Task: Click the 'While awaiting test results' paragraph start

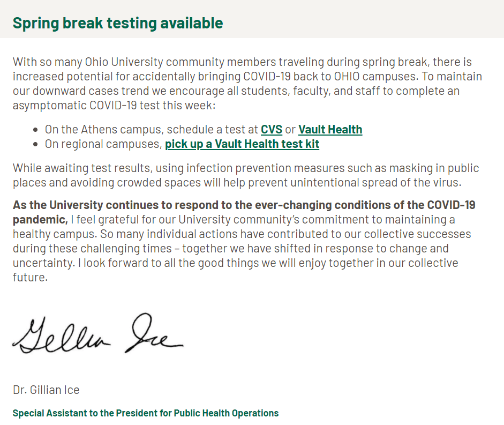Action: coord(80,168)
